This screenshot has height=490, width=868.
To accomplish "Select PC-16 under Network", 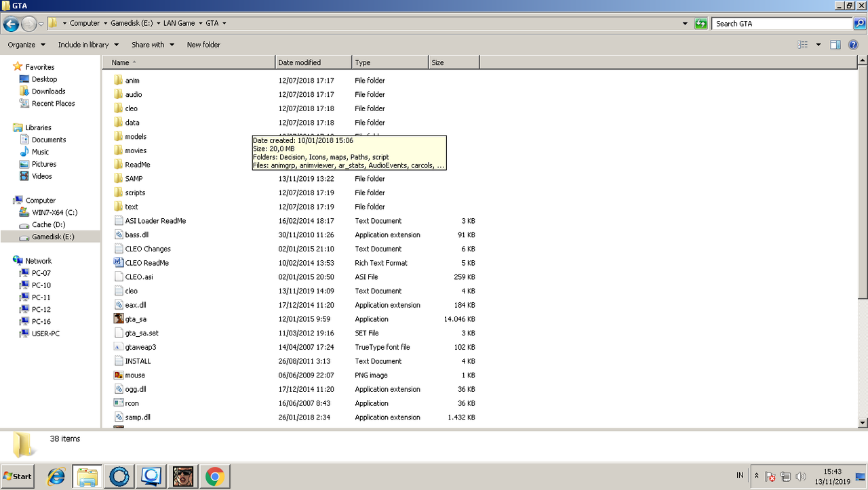I will (x=41, y=322).
